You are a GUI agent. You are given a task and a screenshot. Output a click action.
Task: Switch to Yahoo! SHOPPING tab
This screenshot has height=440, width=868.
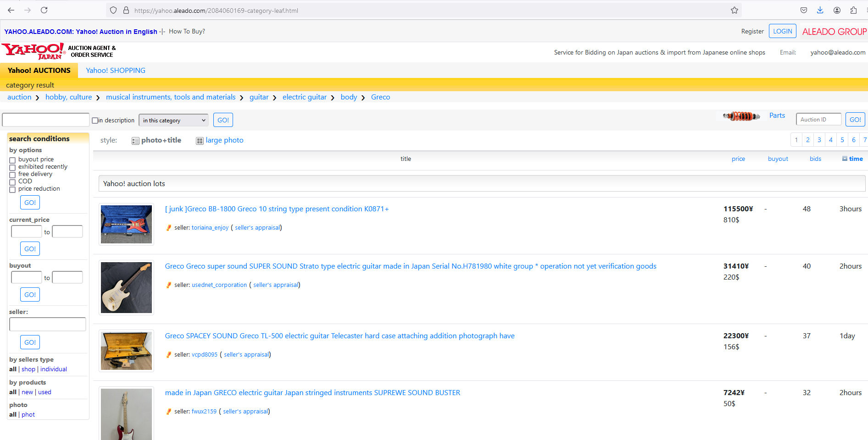click(x=116, y=70)
